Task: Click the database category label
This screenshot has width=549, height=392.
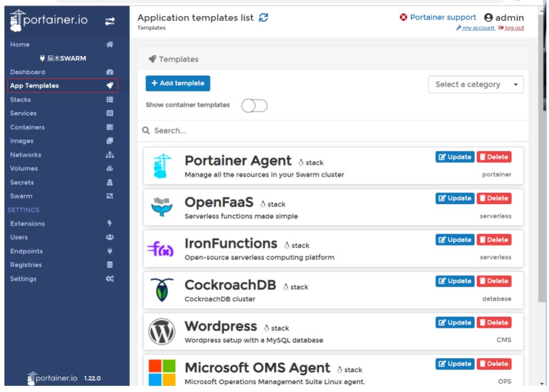Action: pos(497,299)
